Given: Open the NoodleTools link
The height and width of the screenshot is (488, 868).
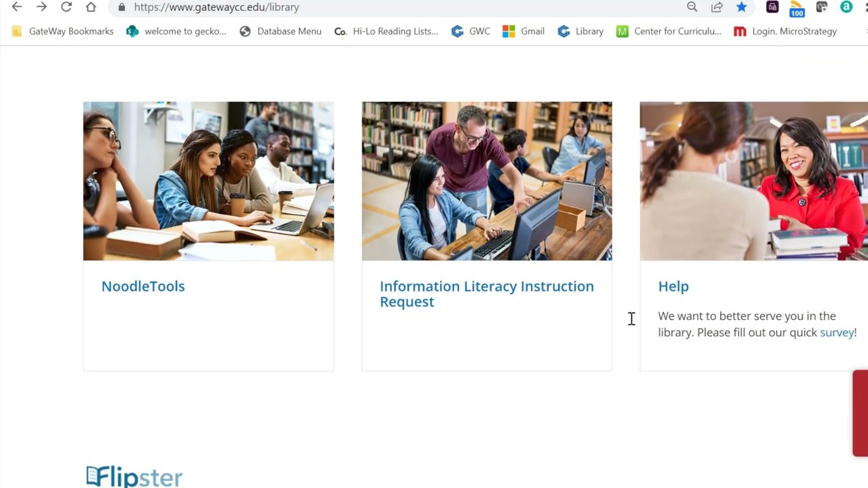Looking at the screenshot, I should (143, 286).
